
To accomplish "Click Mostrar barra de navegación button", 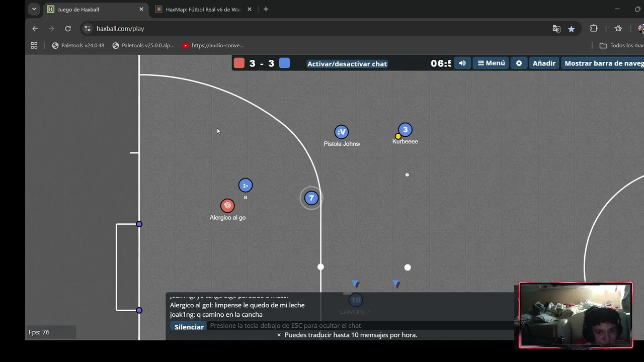I will pyautogui.click(x=603, y=63).
